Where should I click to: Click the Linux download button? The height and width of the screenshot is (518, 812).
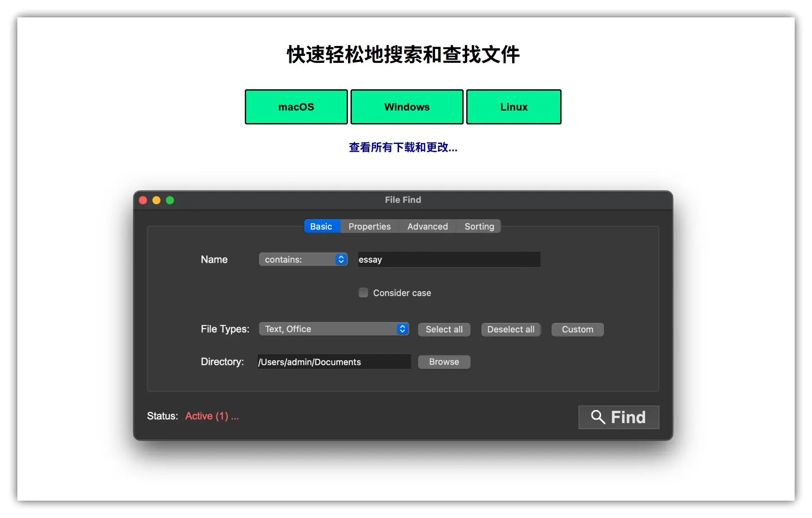(514, 107)
